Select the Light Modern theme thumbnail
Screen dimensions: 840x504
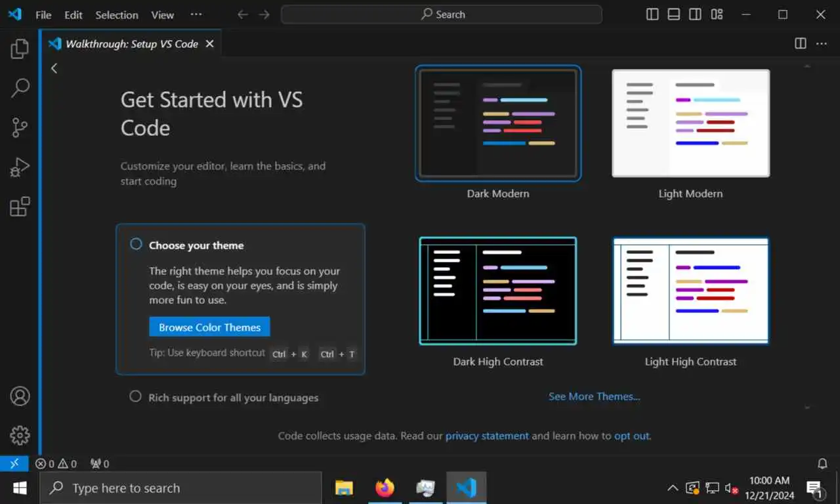690,123
